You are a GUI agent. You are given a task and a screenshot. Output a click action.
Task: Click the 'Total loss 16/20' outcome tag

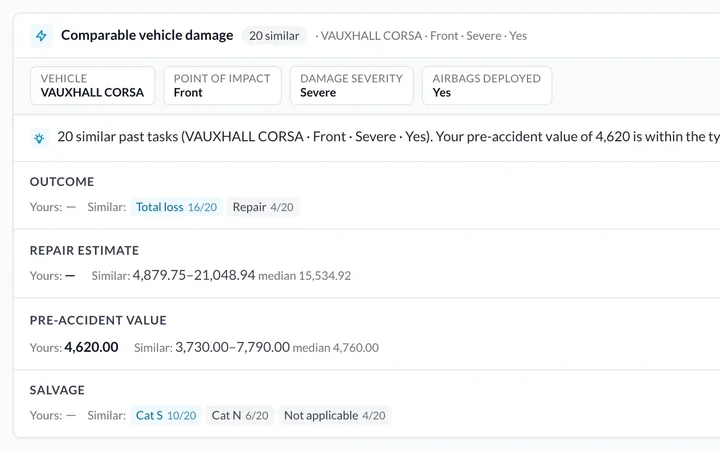tap(176, 207)
